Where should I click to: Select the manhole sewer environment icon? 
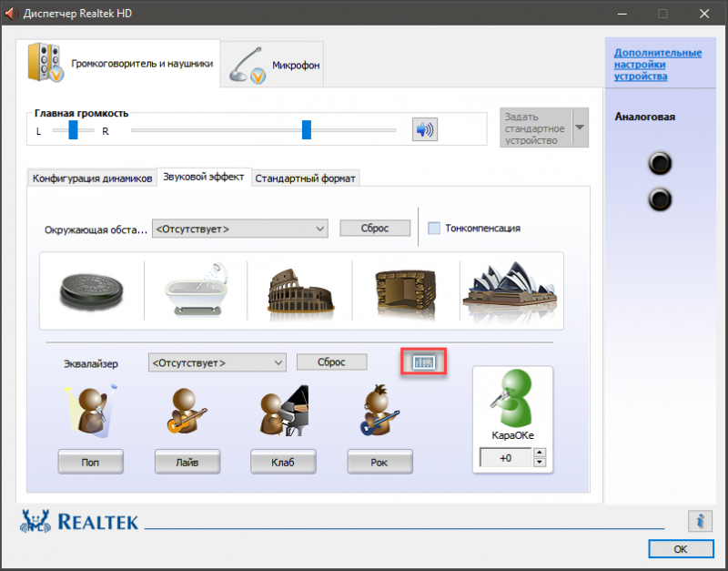pos(92,291)
